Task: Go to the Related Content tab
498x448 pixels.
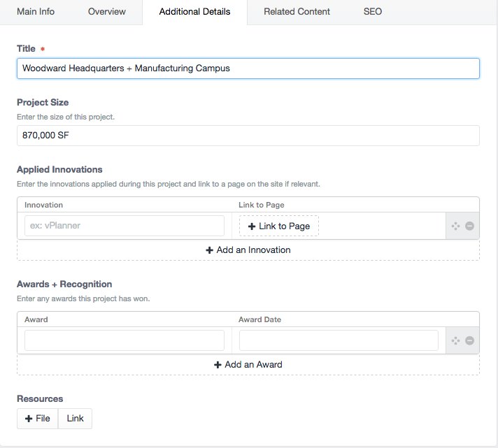Action: [x=297, y=12]
